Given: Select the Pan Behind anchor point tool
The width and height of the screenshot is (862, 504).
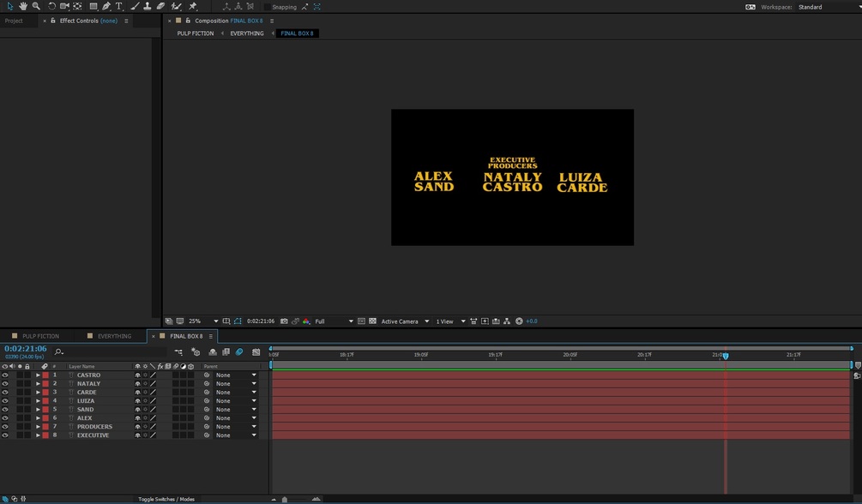Looking at the screenshot, I should pos(77,7).
